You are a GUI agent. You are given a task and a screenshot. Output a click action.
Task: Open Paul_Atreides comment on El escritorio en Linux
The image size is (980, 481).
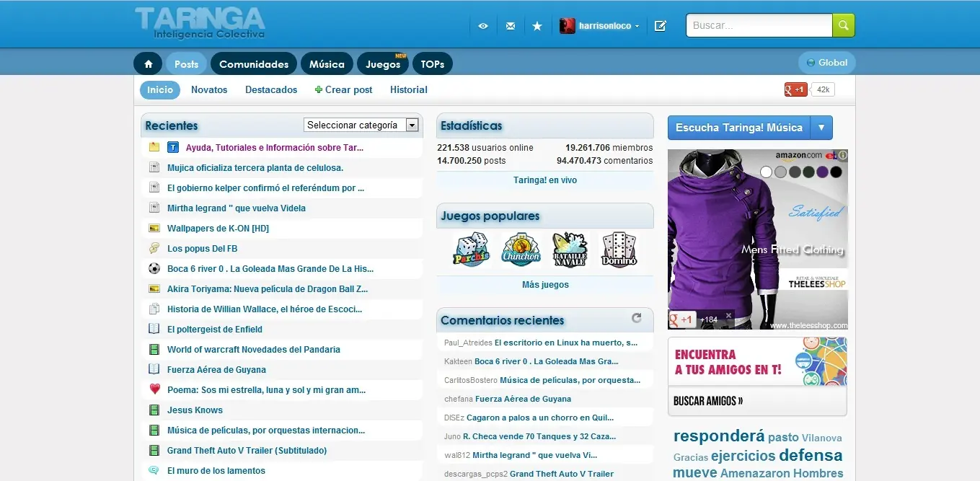(x=566, y=343)
